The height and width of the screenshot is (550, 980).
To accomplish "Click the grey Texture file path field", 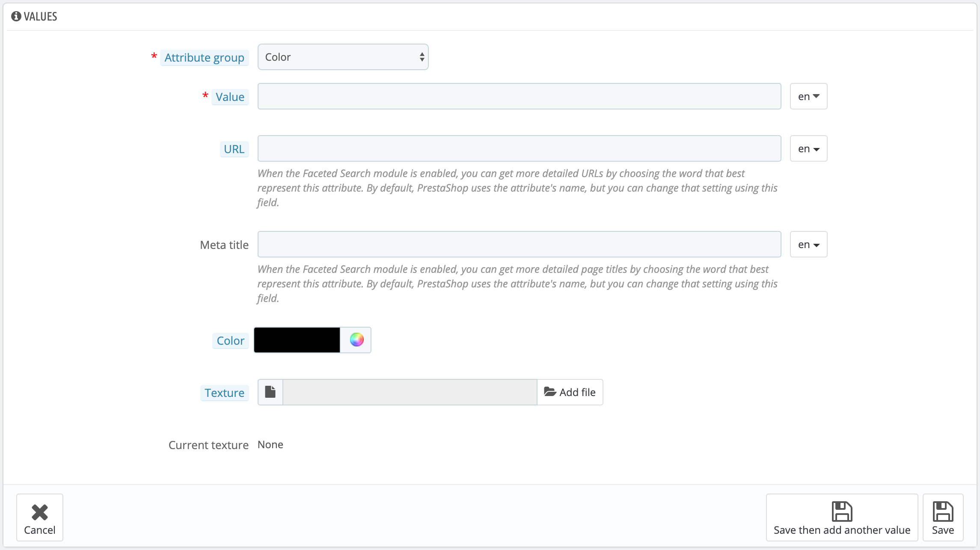I will 410,392.
